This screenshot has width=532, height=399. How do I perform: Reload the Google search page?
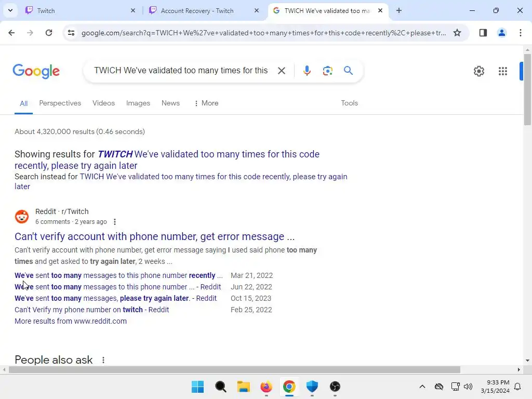[49, 33]
